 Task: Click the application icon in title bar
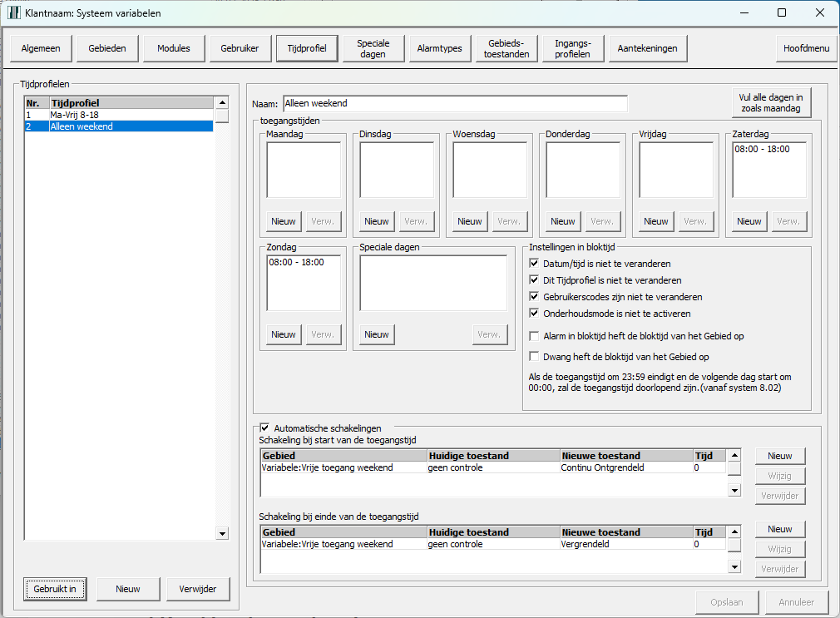pyautogui.click(x=14, y=13)
